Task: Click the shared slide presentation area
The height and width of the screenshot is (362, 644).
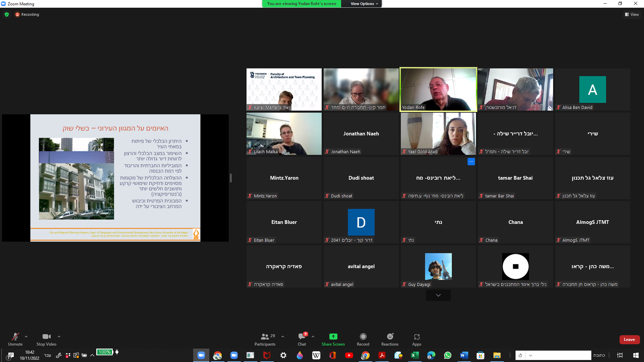Action: 115,178
